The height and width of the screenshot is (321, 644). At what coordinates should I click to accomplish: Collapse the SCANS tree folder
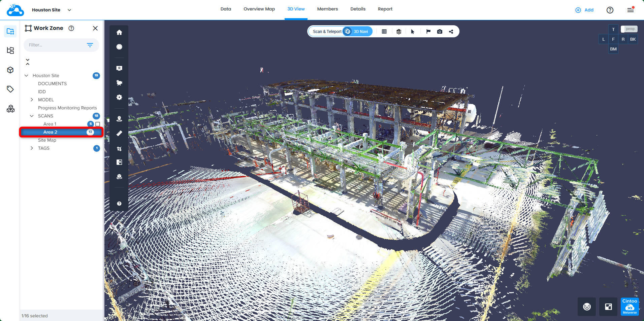click(x=32, y=116)
